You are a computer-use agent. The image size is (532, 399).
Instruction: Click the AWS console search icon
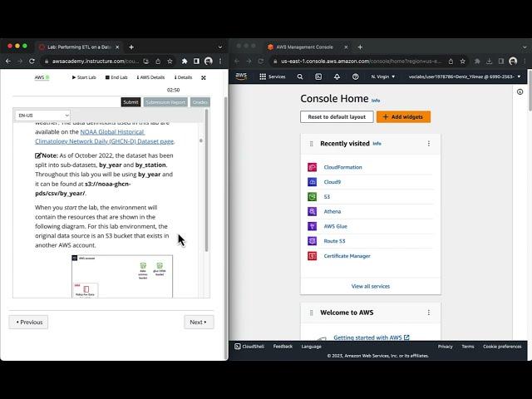pyautogui.click(x=300, y=76)
